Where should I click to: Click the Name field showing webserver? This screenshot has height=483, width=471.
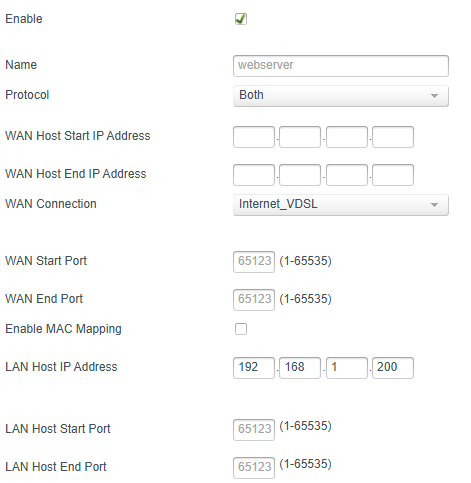coord(341,66)
